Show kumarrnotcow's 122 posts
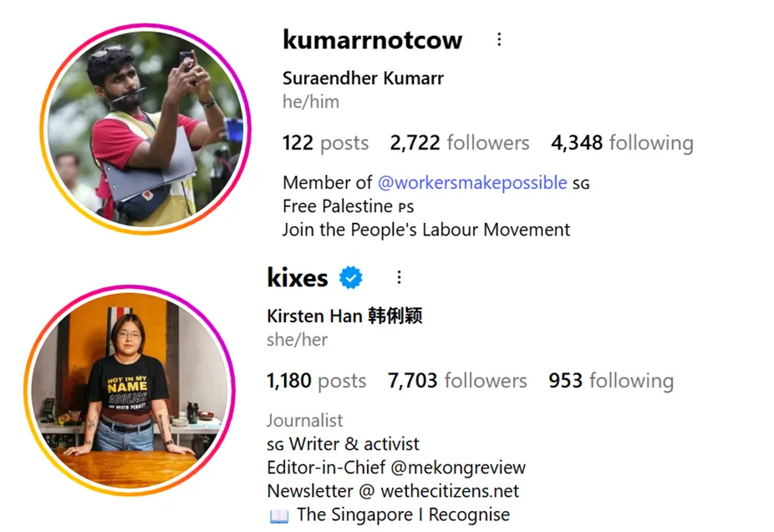 point(325,143)
